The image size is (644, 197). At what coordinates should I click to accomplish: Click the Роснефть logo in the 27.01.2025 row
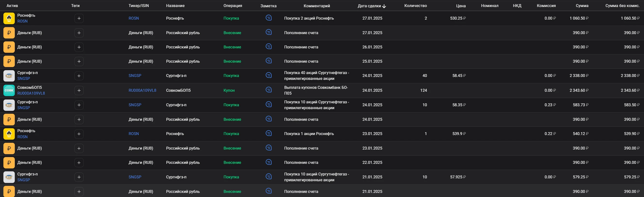(9, 18)
